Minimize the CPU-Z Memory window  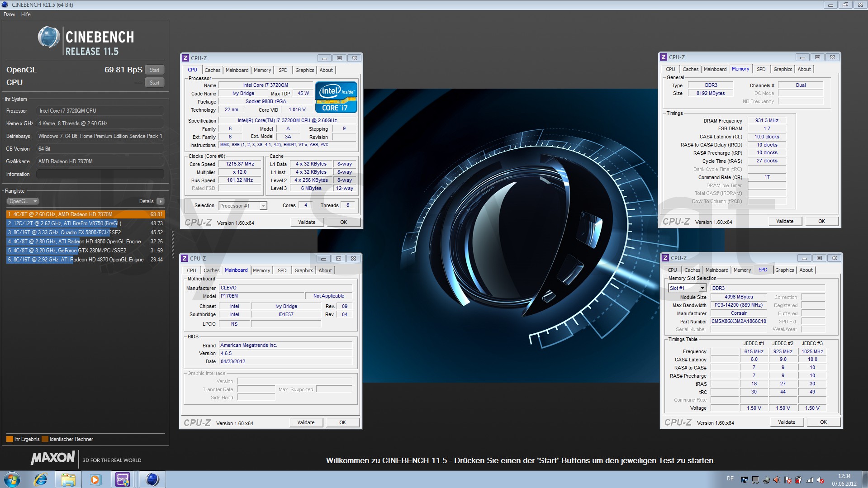[802, 57]
